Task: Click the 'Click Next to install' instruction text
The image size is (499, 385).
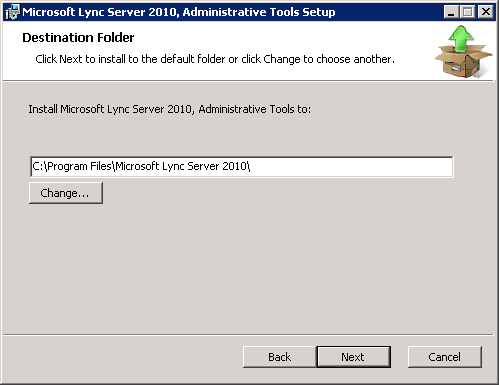Action: 215,59
